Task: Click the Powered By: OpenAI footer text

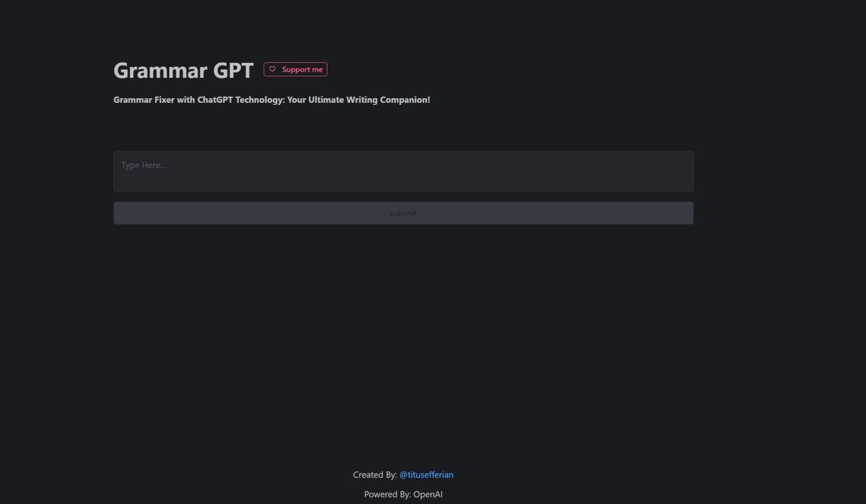Action: pyautogui.click(x=403, y=495)
